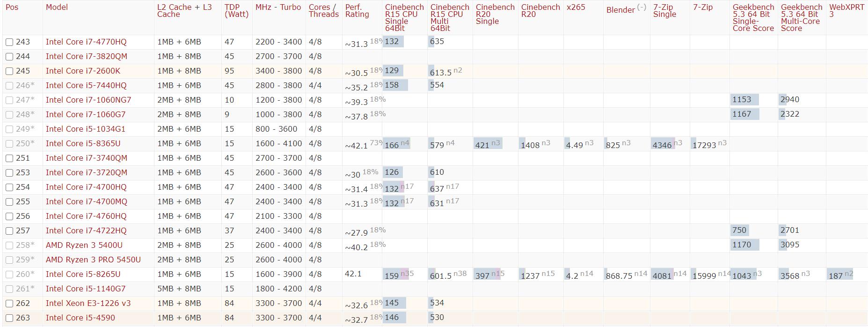The height and width of the screenshot is (327, 868).
Task: Open Intel Core i7-3740QM link
Action: (x=87, y=158)
